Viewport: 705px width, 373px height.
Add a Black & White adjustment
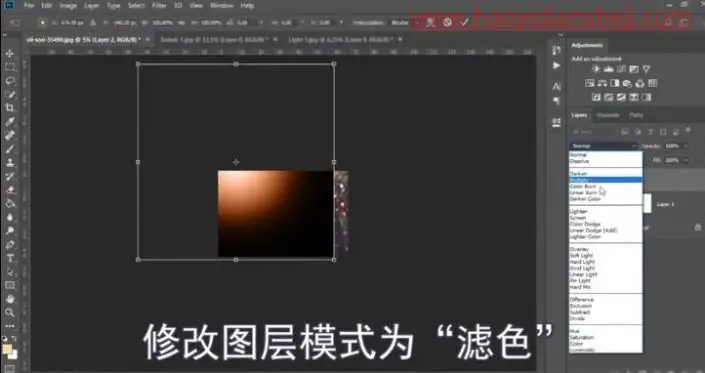tap(615, 83)
